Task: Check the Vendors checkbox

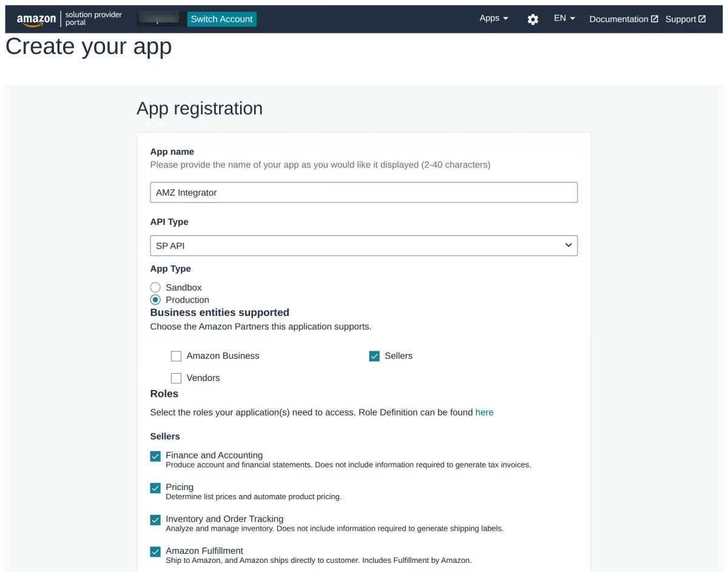Action: [x=176, y=378]
